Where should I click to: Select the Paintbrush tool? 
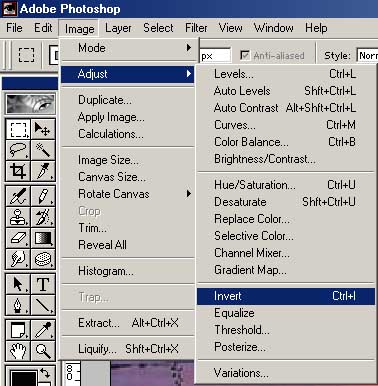click(x=43, y=196)
